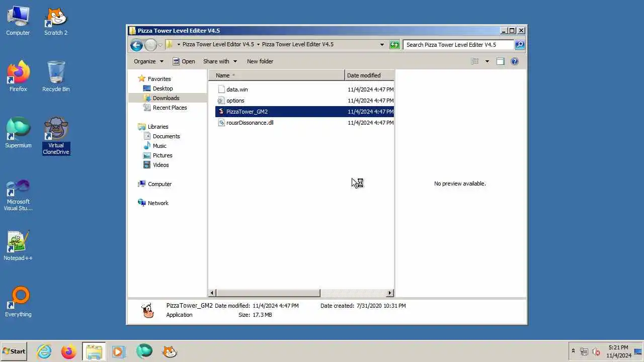Click the horizontal scrollbar right arrow
This screenshot has height=362, width=644.
point(390,293)
